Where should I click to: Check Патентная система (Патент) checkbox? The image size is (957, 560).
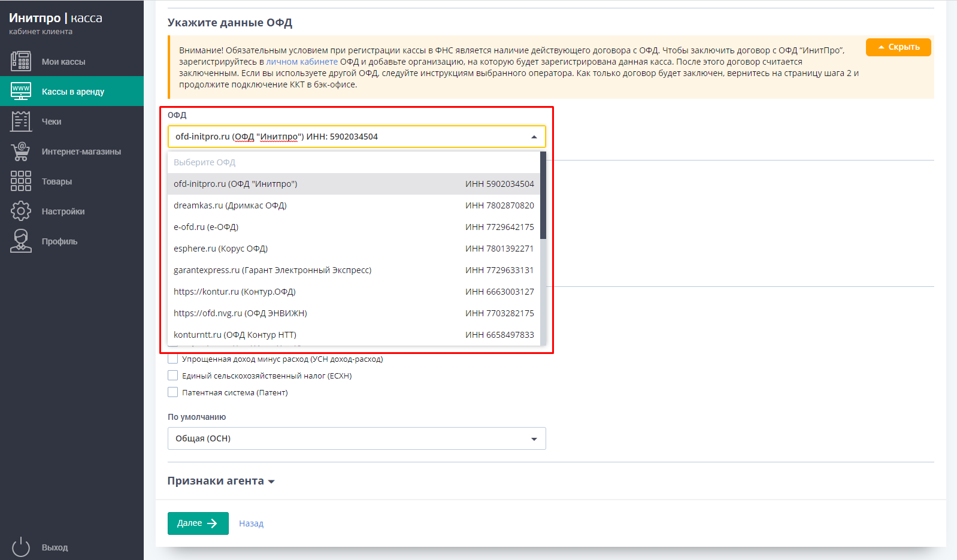point(173,392)
